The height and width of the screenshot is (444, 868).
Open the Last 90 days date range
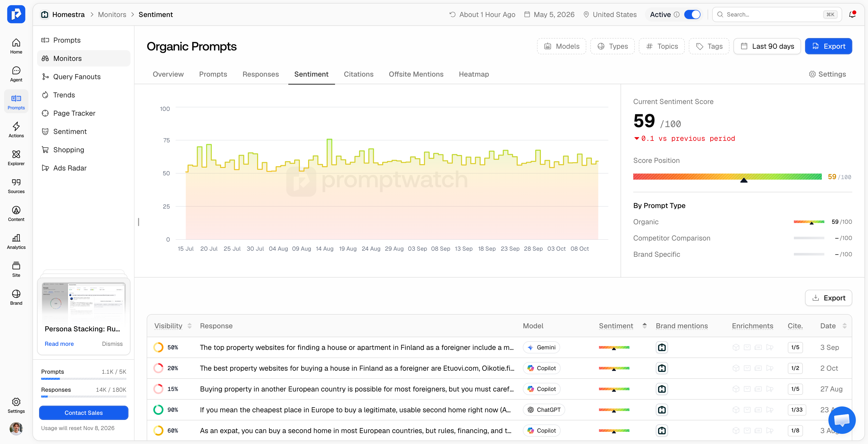point(767,46)
